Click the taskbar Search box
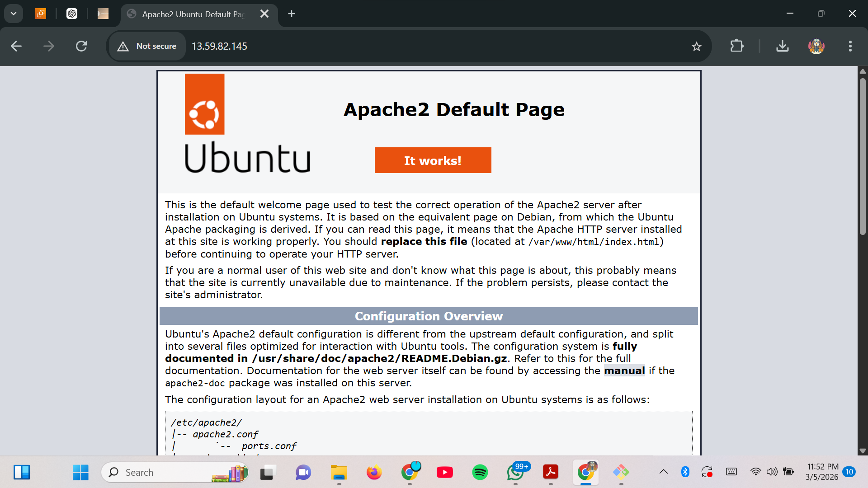The width and height of the screenshot is (868, 488). point(175,472)
